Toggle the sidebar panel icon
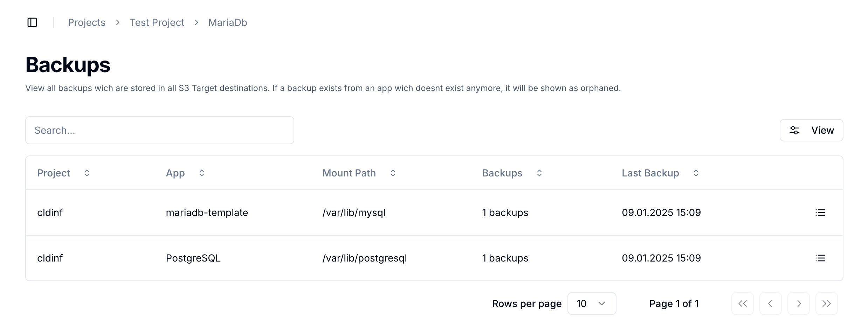Screen dimensions: 868x327 pos(32,22)
